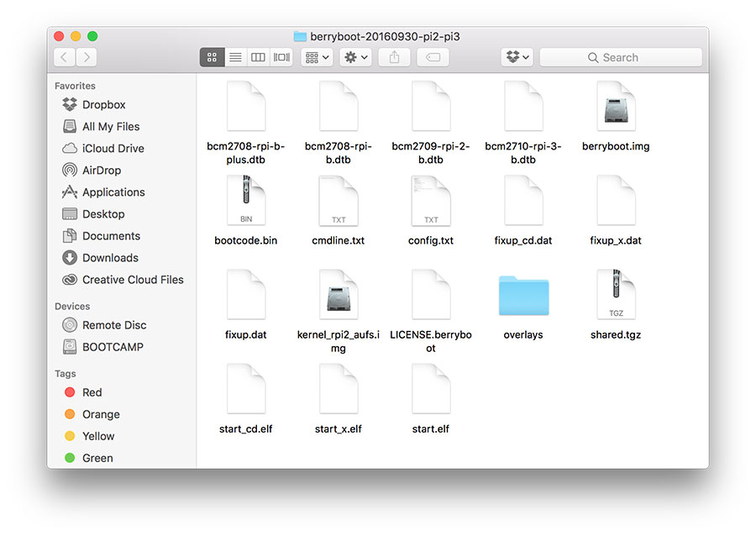Open Dropbox in the sidebar

[103, 105]
